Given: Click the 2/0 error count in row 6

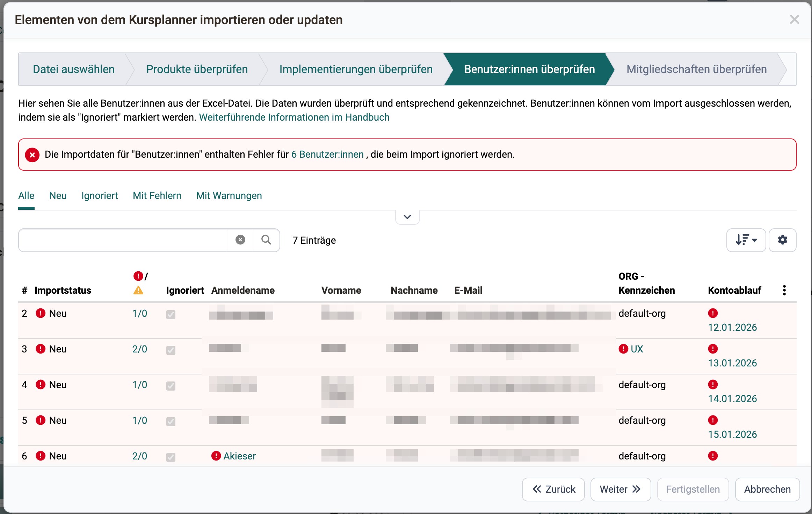Looking at the screenshot, I should click(139, 456).
